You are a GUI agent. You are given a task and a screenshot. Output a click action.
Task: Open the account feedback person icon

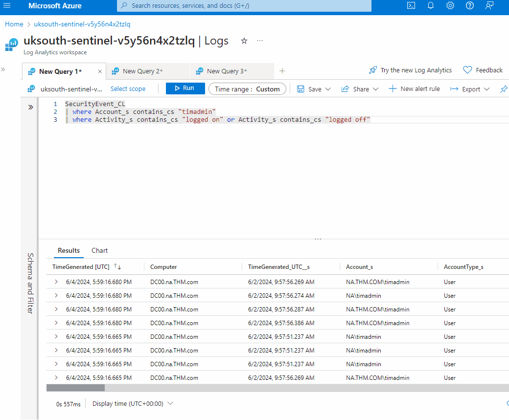tap(489, 5)
